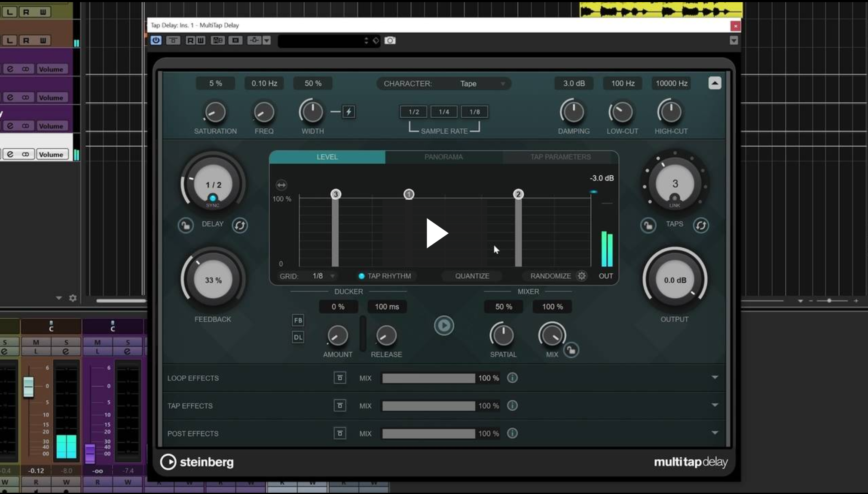Open the Tap Parameters tab
The height and width of the screenshot is (494, 868).
tap(560, 157)
